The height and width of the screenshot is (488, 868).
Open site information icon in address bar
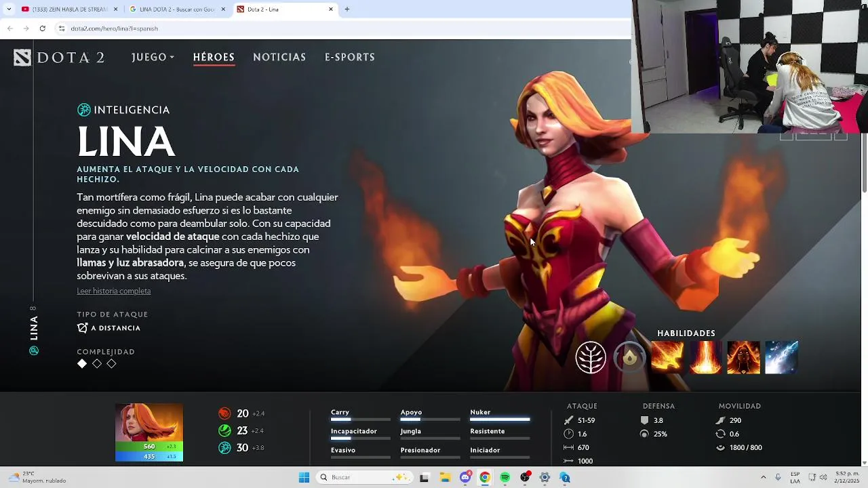click(x=62, y=28)
